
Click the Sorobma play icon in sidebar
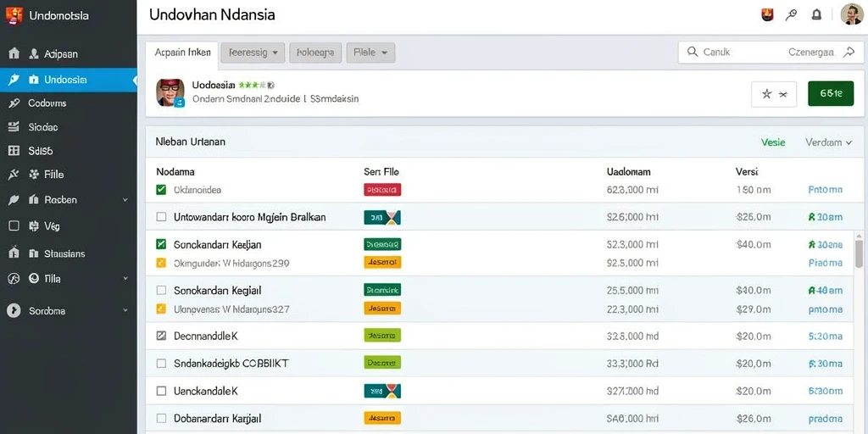coord(14,310)
